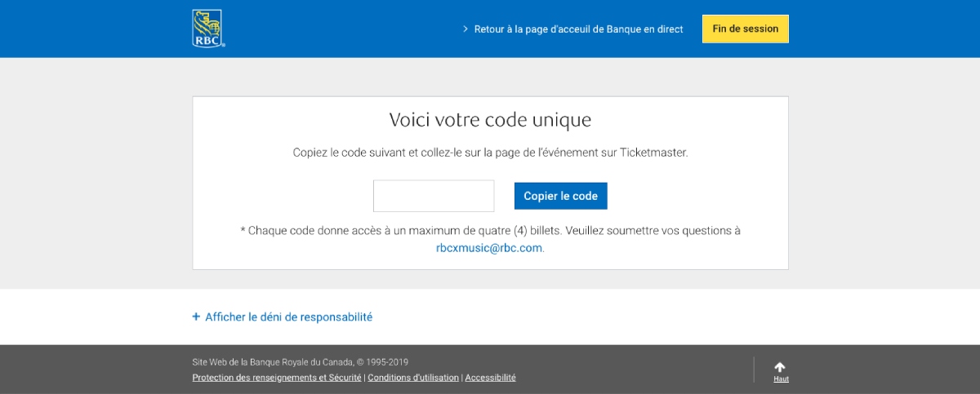This screenshot has height=394, width=980.
Task: Click the Copier le code button
Action: click(561, 196)
